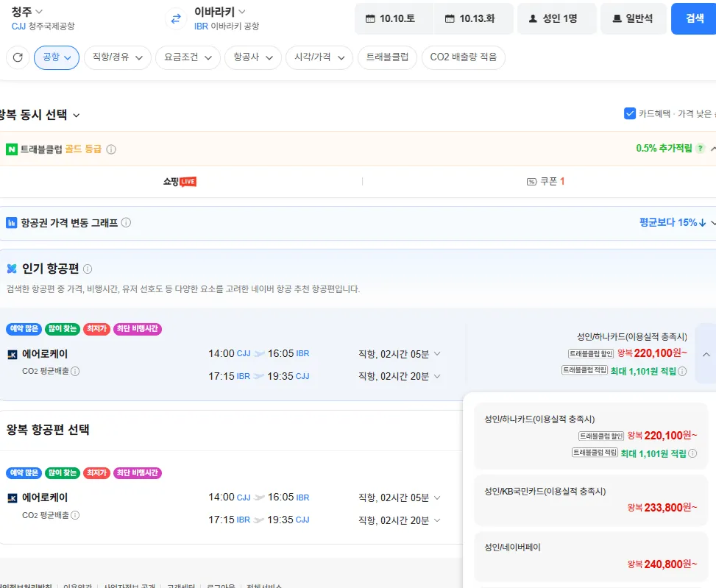Show info about 인기 항공편
716x588 pixels.
(x=88, y=269)
